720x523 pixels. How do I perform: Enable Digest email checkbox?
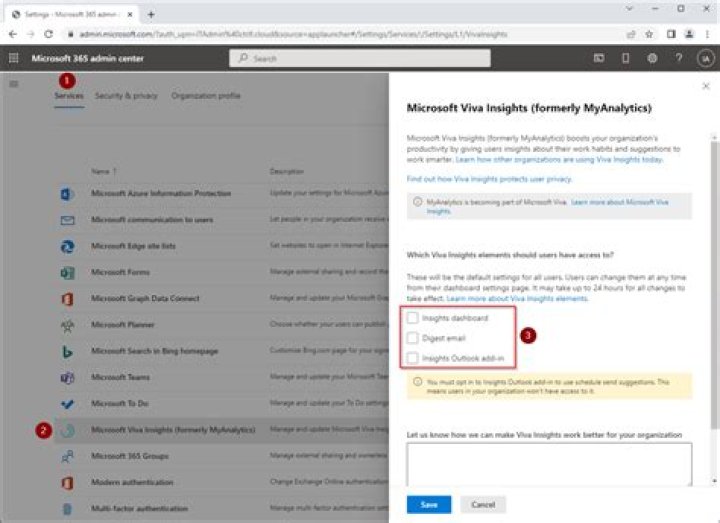point(412,338)
